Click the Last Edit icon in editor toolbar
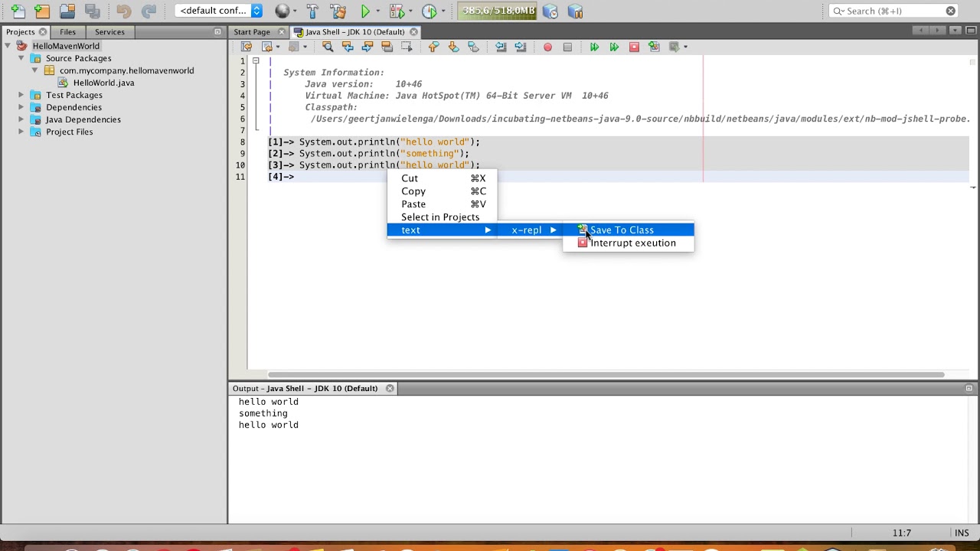 click(x=247, y=47)
